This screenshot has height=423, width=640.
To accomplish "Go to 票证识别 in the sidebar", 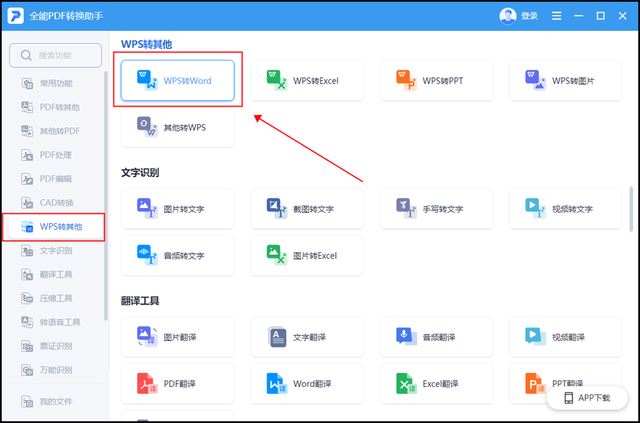I will 54,346.
